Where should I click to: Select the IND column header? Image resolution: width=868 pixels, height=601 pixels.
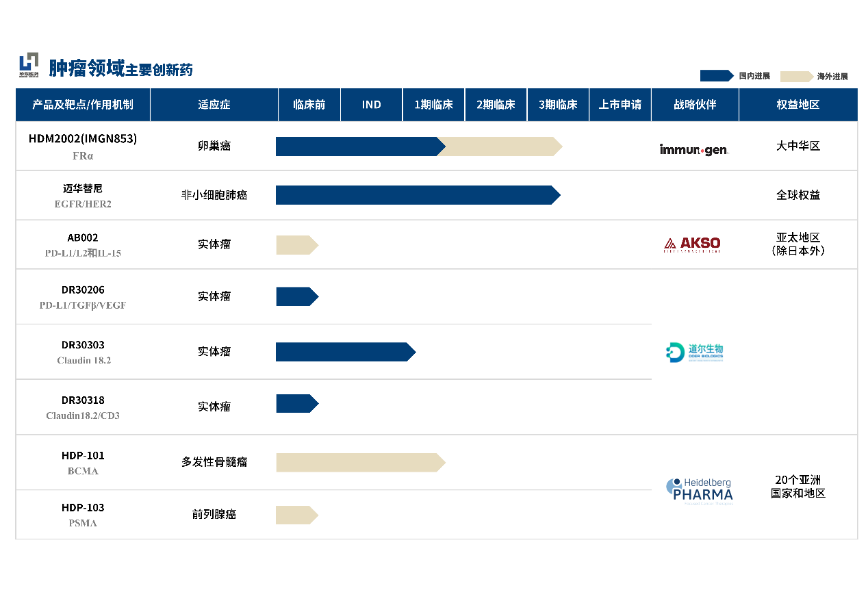click(x=371, y=105)
